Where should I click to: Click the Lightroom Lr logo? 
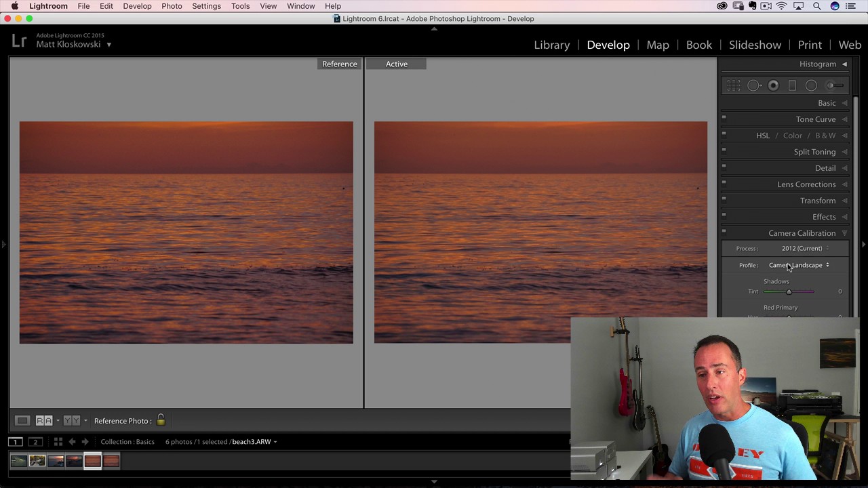coord(19,41)
